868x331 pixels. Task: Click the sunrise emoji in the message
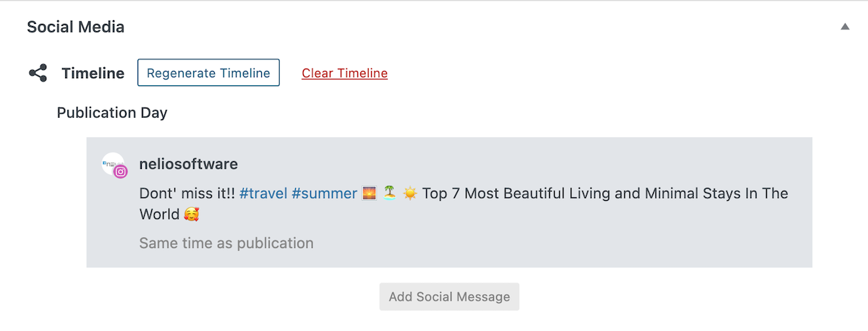pyautogui.click(x=369, y=194)
